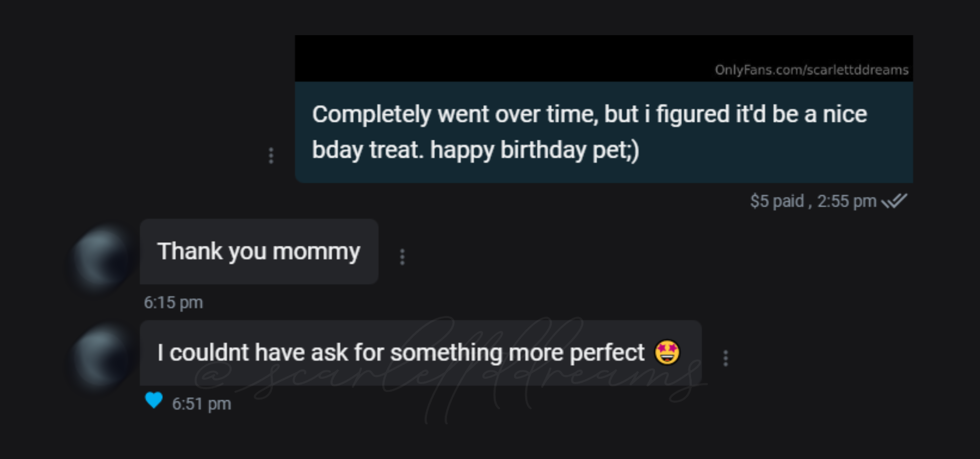Image resolution: width=980 pixels, height=459 pixels.
Task: Click the $5 paid label
Action: click(x=777, y=201)
